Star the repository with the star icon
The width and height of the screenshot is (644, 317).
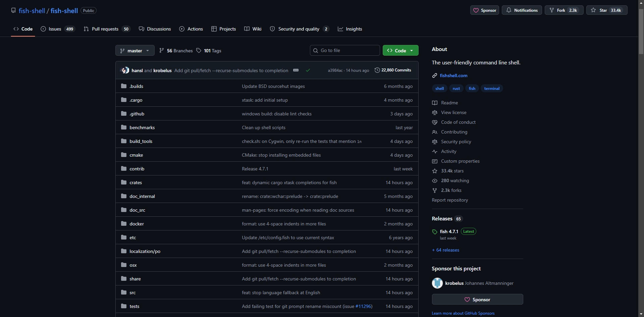coord(593,10)
